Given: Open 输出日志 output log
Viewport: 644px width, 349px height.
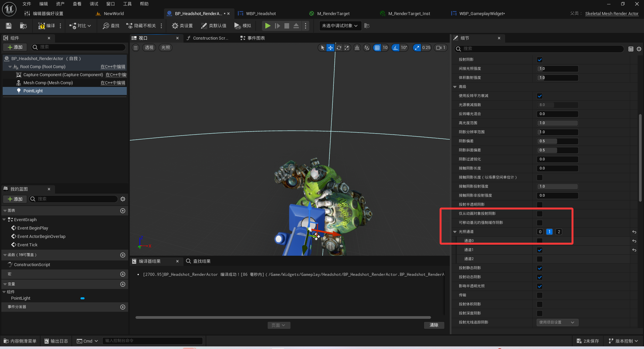Looking at the screenshot, I should tap(56, 341).
